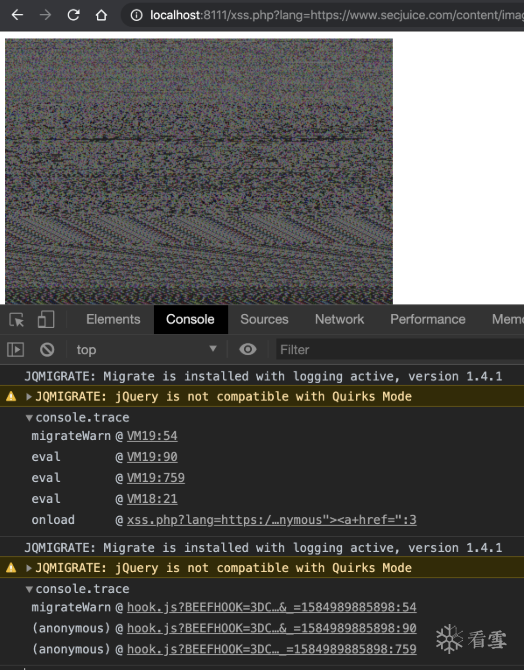Screen dimensions: 525x670
Task: Collapse the second console.trace group
Action: [x=29, y=589]
